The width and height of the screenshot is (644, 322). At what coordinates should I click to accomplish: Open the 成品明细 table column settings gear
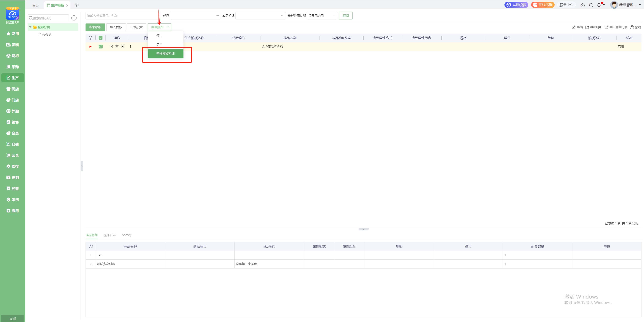point(91,246)
